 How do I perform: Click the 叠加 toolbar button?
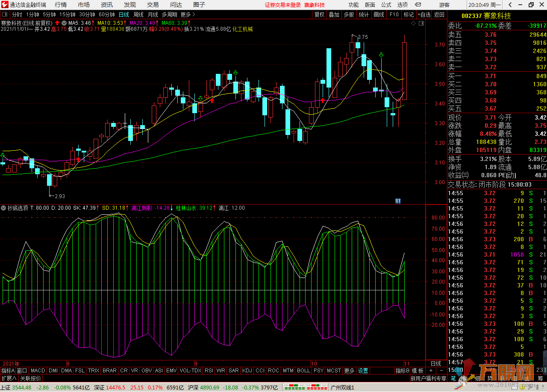[x=334, y=15]
